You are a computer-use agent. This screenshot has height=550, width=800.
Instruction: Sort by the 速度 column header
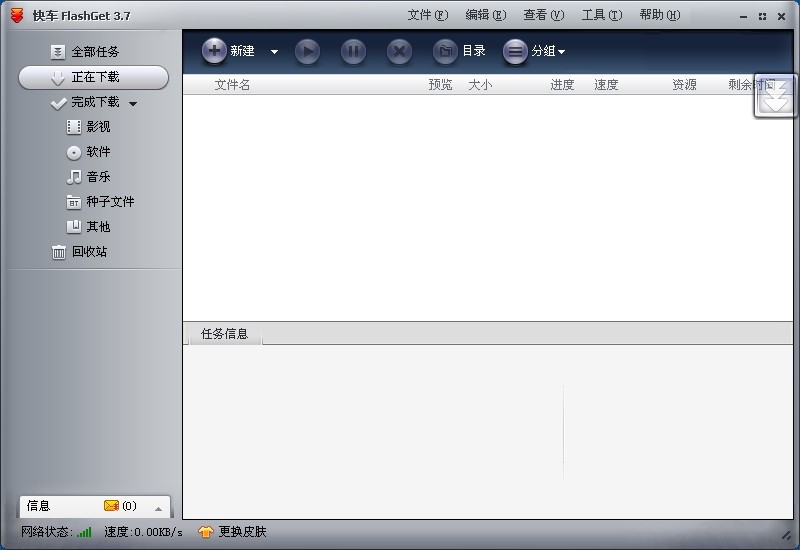click(606, 85)
